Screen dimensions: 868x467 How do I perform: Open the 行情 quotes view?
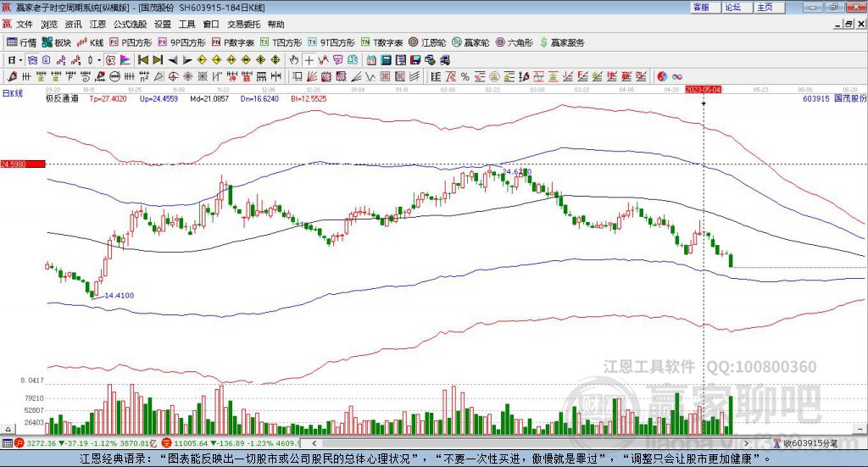[x=21, y=42]
